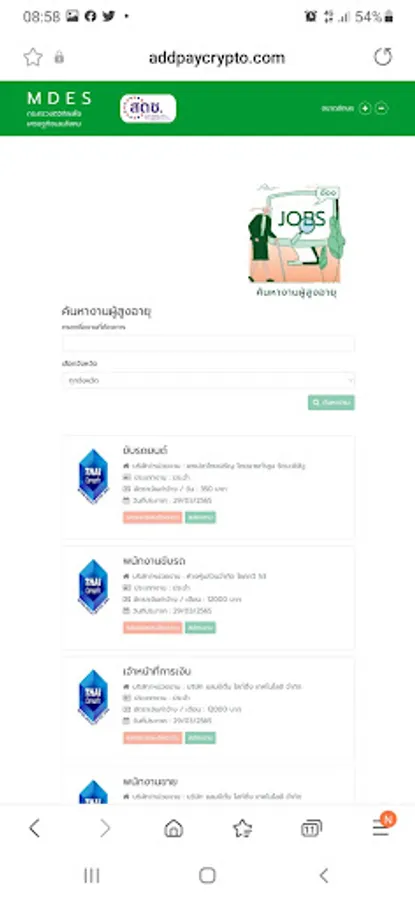415x900 pixels.
Task: Focus the job keyword search field
Action: pyautogui.click(x=208, y=344)
